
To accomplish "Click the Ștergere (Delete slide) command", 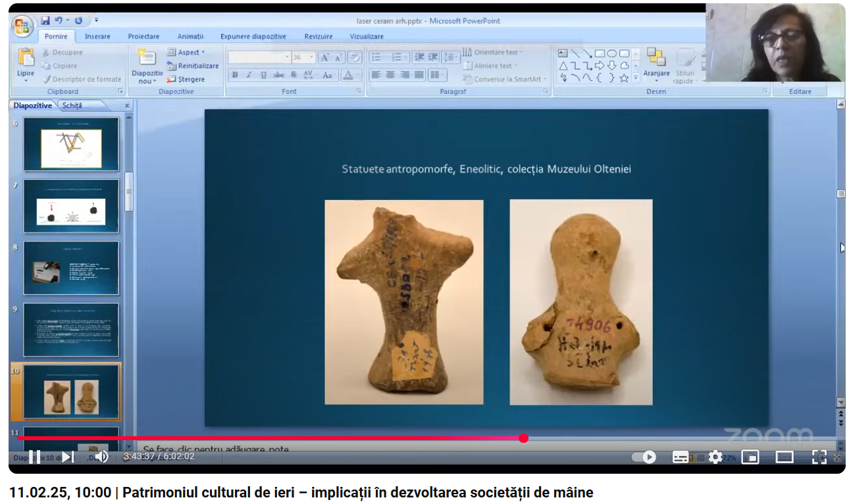I will tap(186, 79).
